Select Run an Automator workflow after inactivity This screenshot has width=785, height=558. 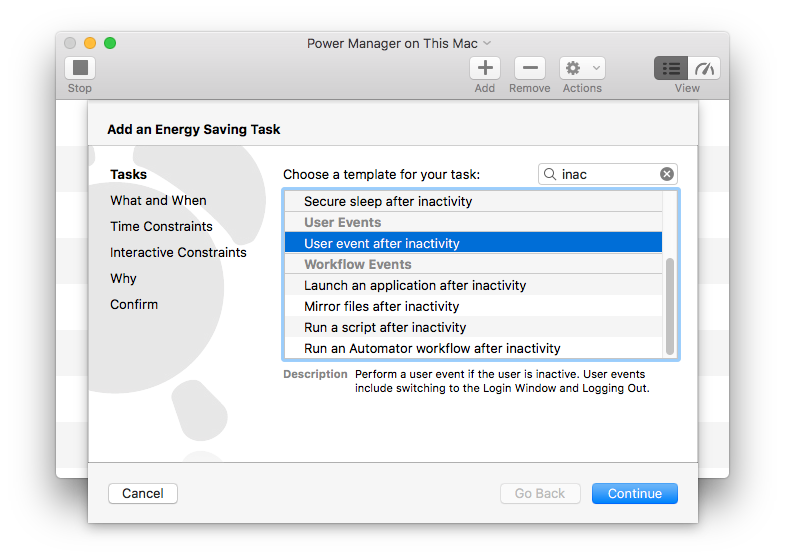click(x=473, y=348)
